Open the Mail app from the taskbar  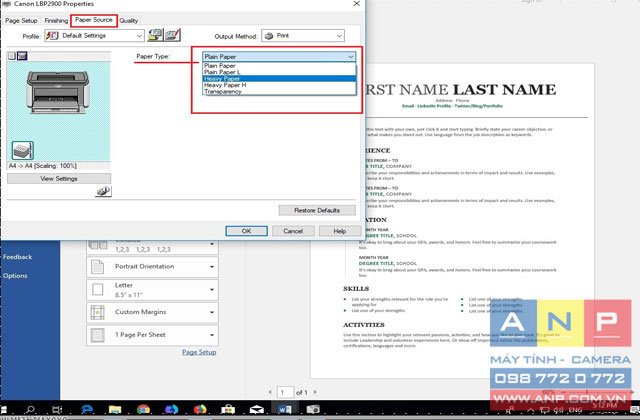(256, 409)
